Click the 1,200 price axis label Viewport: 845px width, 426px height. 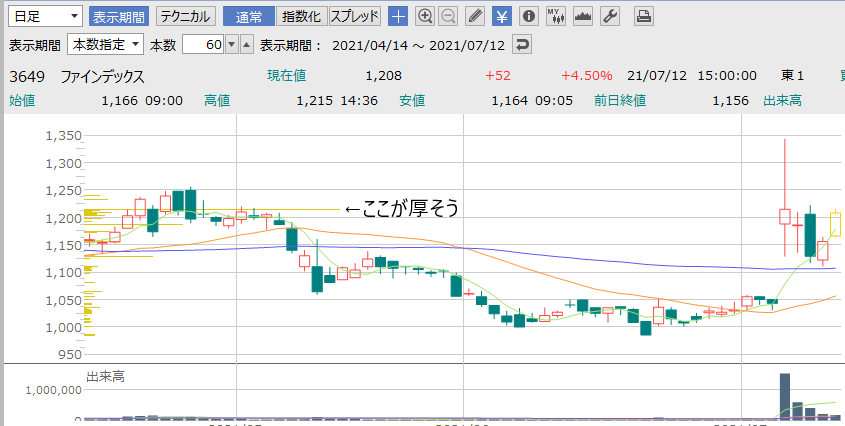pos(64,218)
